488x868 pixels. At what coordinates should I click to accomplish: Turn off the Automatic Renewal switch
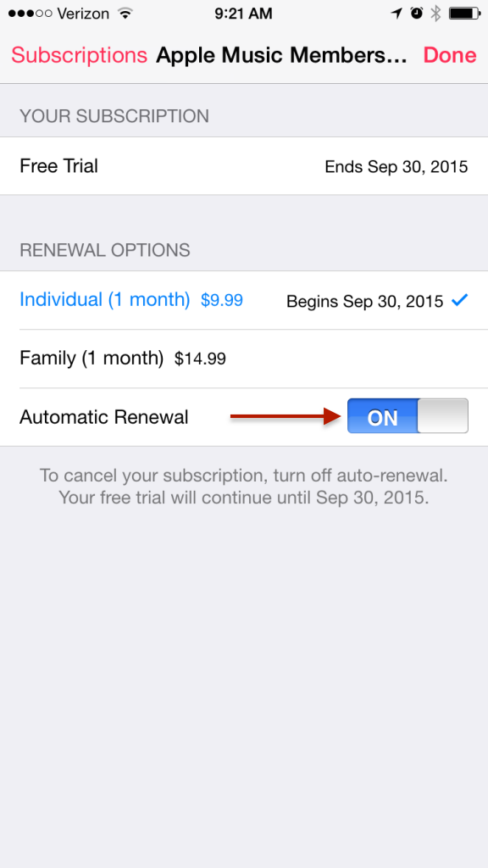[x=408, y=416]
